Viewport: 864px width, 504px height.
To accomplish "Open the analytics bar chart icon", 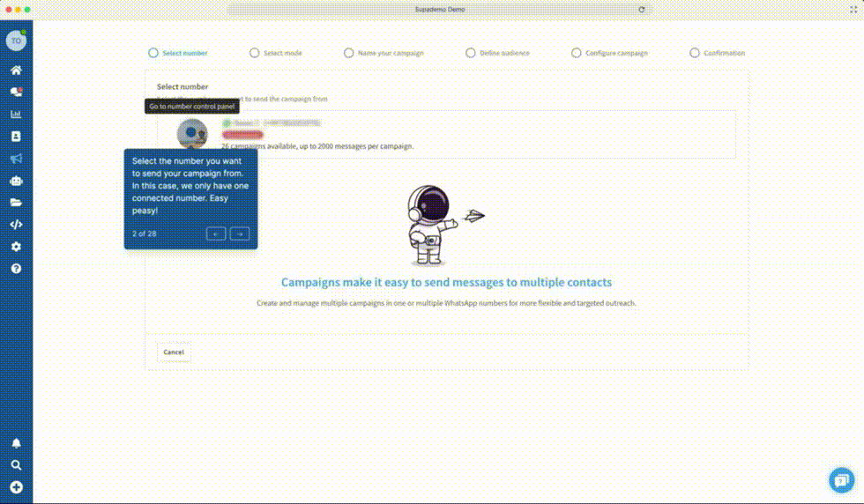I will coord(16,115).
